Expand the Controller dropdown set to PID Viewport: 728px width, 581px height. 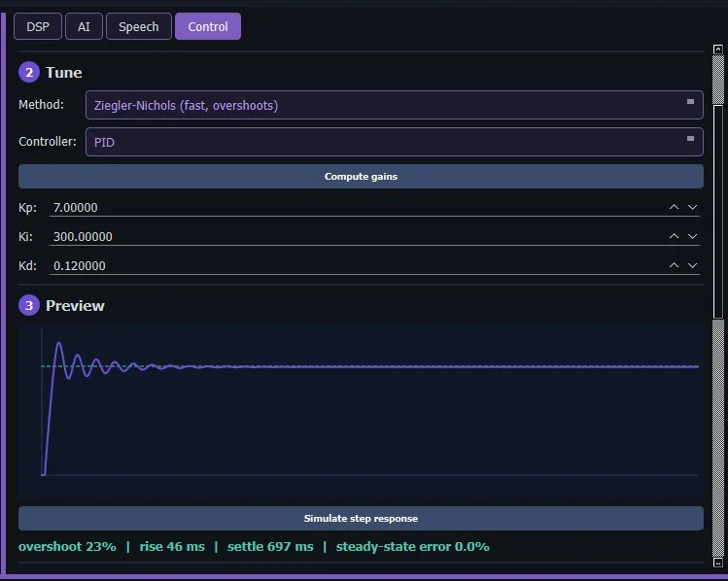[395, 142]
